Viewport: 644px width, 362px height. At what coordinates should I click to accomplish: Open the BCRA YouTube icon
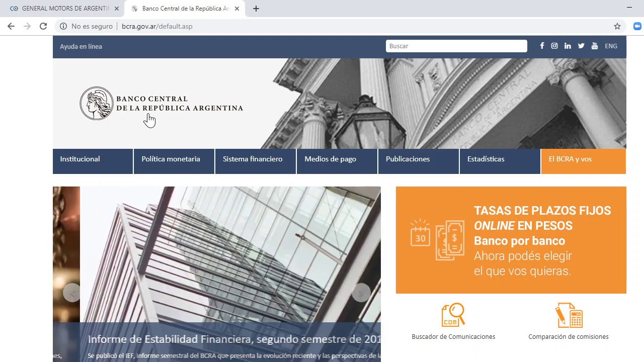595,46
